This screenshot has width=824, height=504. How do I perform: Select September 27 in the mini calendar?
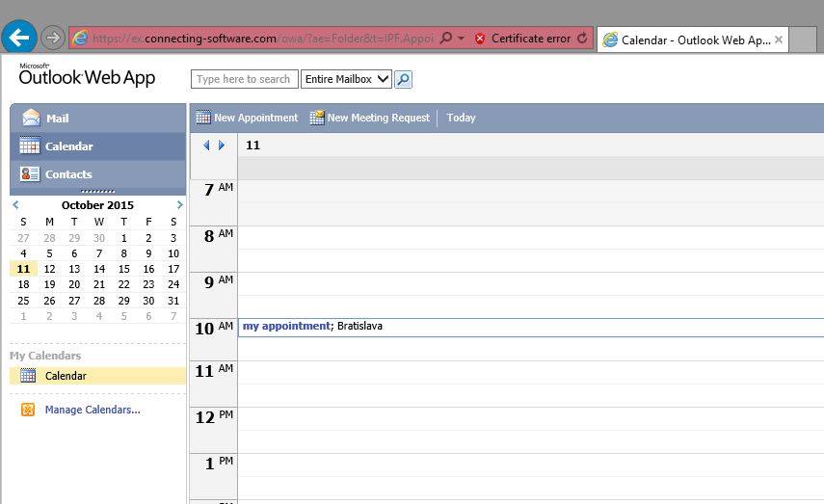coord(23,238)
